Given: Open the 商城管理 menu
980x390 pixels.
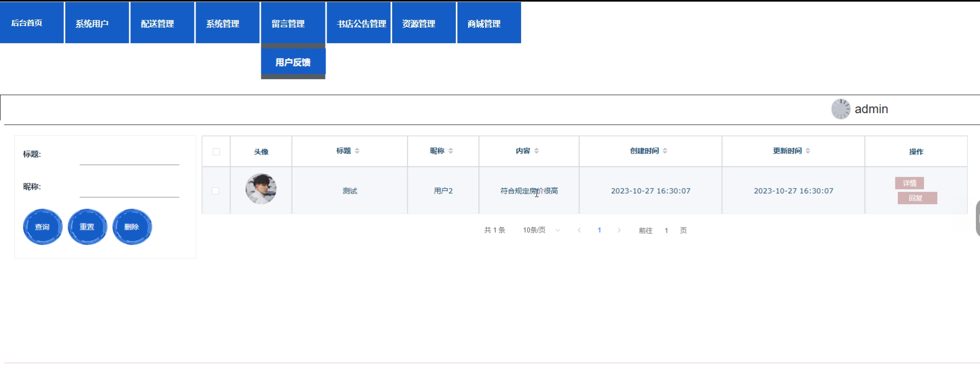Looking at the screenshot, I should [489, 23].
